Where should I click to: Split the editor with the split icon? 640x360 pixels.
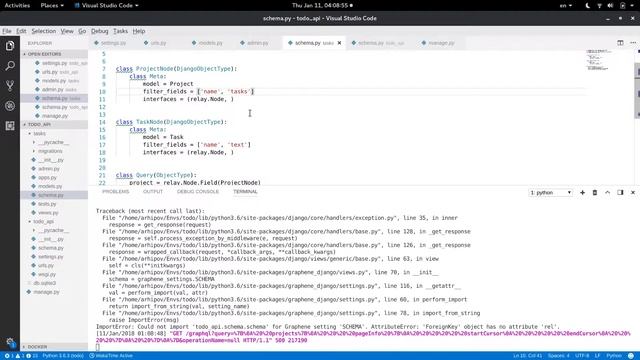tap(620, 43)
